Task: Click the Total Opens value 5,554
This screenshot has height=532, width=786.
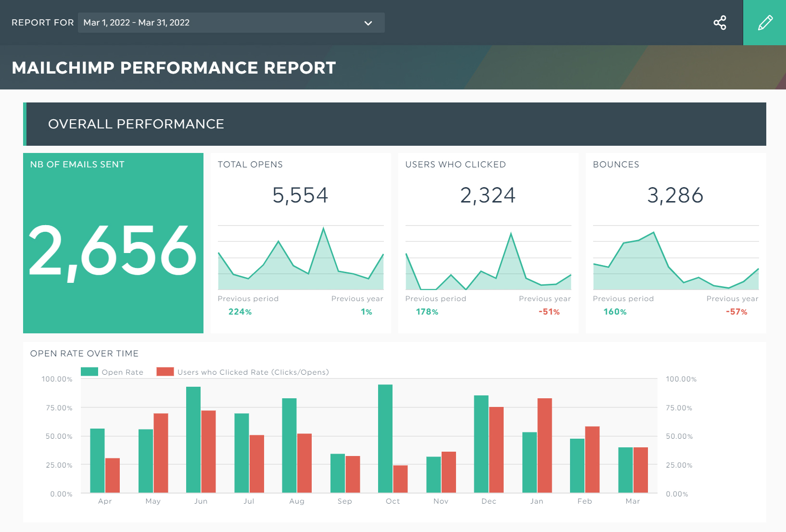Action: point(300,195)
